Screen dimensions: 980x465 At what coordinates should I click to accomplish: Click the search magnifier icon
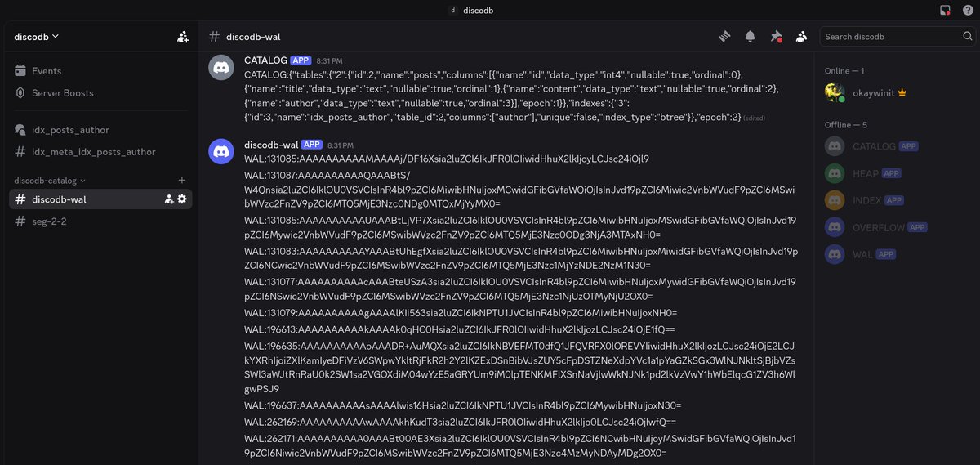click(966, 37)
